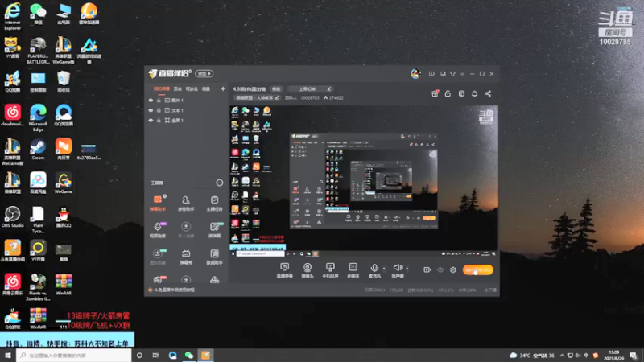Open the 房管助手 tool
This screenshot has width=644, height=362.
[186, 203]
